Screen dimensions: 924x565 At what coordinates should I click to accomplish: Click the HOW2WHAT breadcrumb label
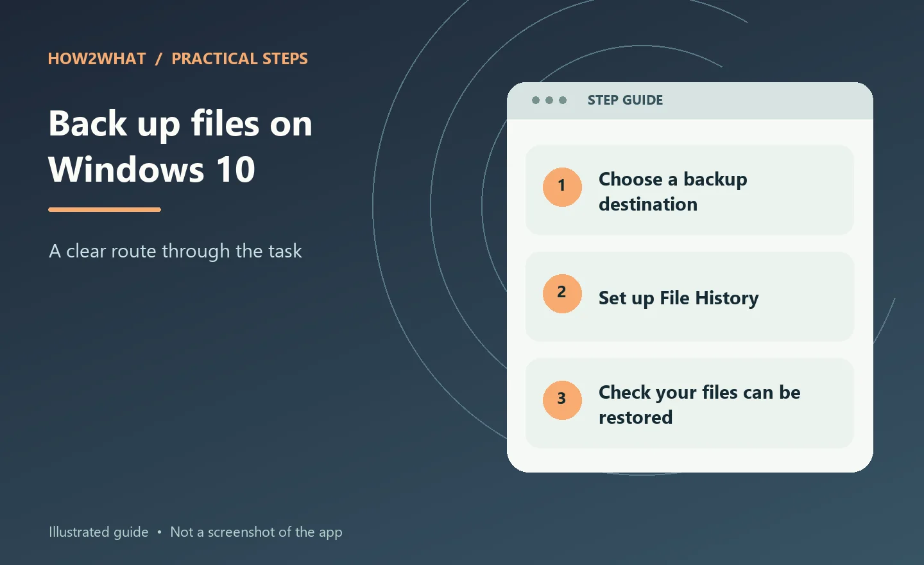tap(97, 58)
